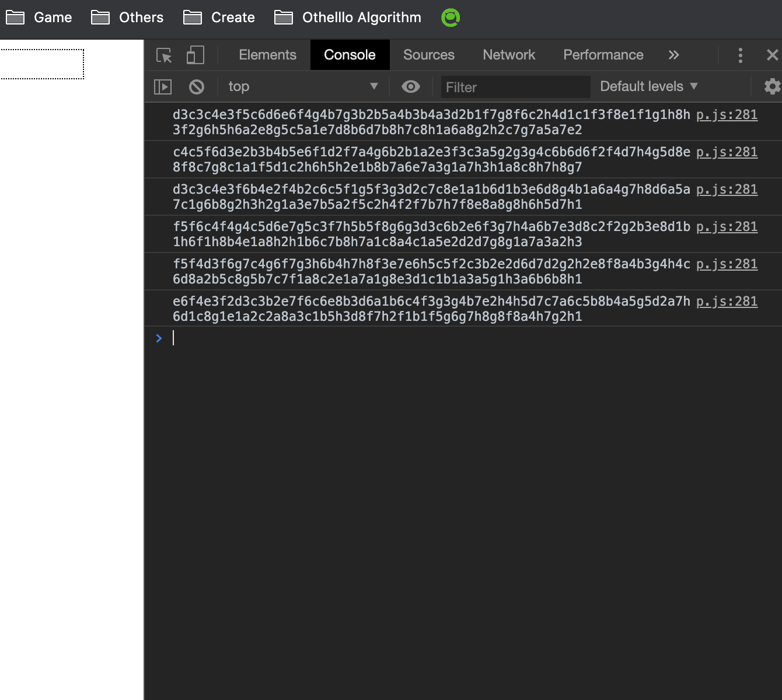Open p.js:281 link for e6f4e3f2d3c3 log
Screen dimensions: 782x700
click(x=727, y=302)
